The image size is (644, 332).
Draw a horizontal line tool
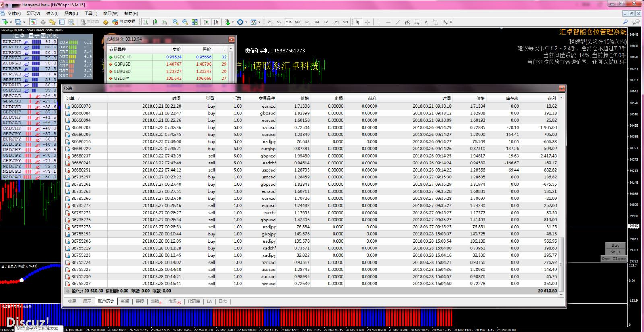coord(388,22)
